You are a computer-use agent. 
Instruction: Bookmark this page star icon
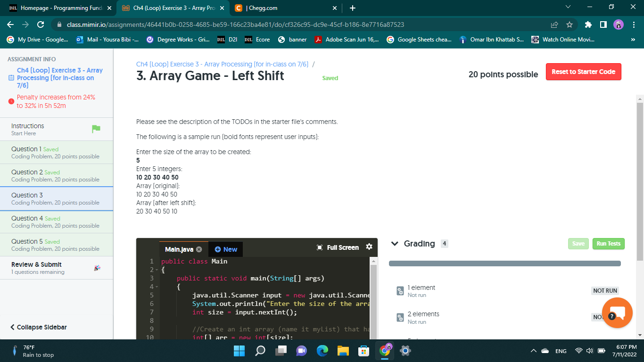pyautogui.click(x=569, y=25)
